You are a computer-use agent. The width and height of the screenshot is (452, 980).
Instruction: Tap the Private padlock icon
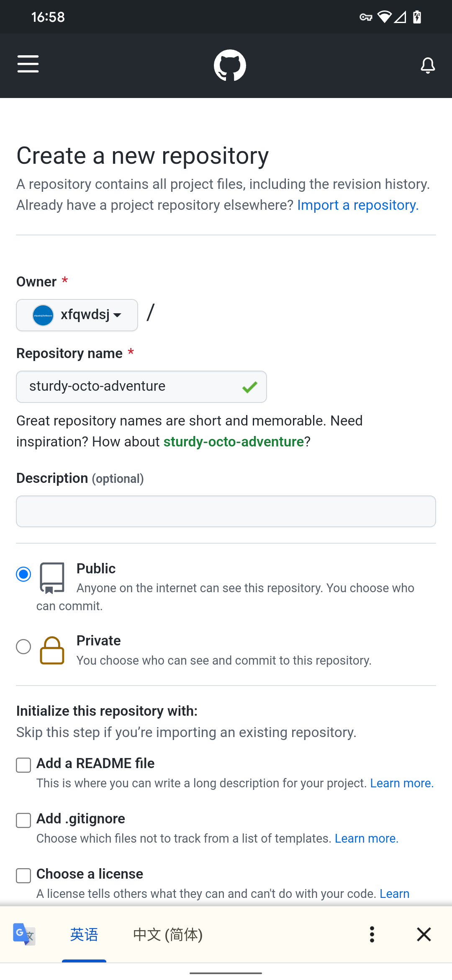52,650
